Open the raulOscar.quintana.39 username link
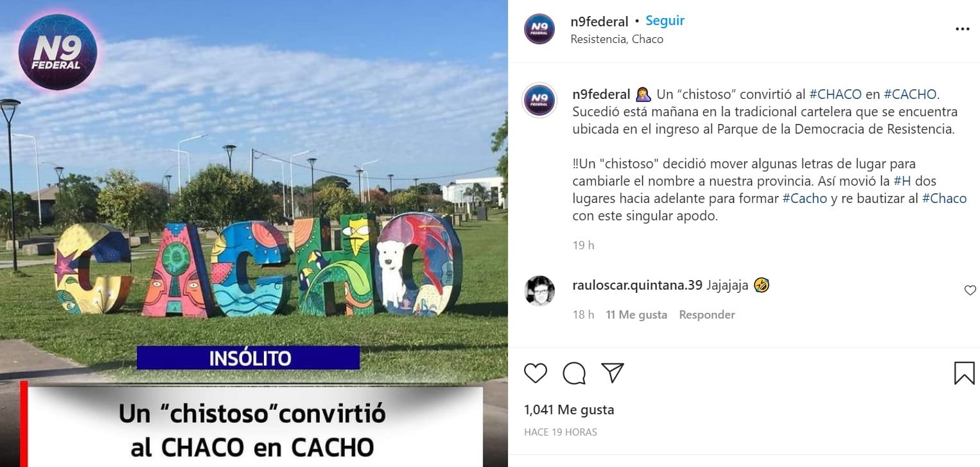The height and width of the screenshot is (467, 980). pyautogui.click(x=637, y=286)
